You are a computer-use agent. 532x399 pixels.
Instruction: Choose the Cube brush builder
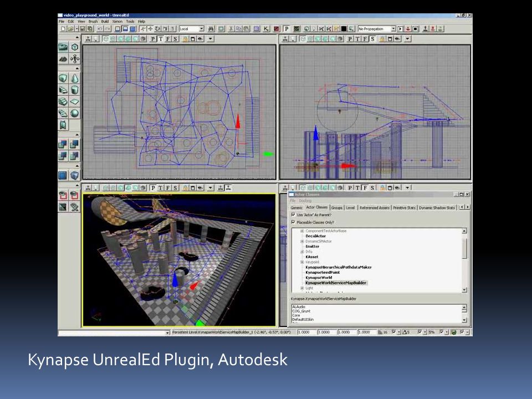click(63, 78)
